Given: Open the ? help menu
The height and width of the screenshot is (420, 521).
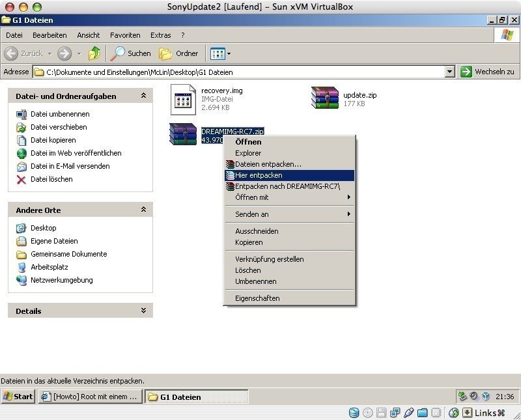Looking at the screenshot, I should [183, 35].
